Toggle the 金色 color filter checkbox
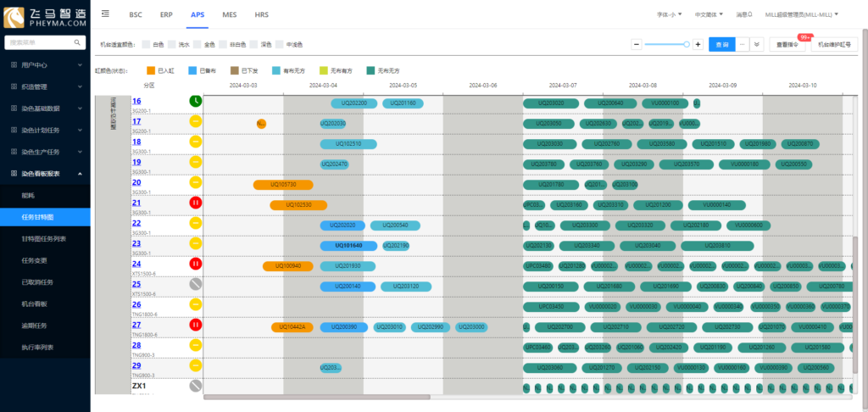This screenshot has height=412, width=868. tap(198, 44)
